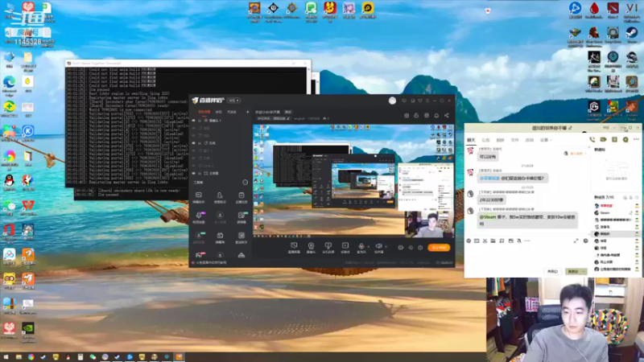Open the toolbox tool with the green badge in the second row
Viewport: 644px width, 362px height.
(x=242, y=217)
